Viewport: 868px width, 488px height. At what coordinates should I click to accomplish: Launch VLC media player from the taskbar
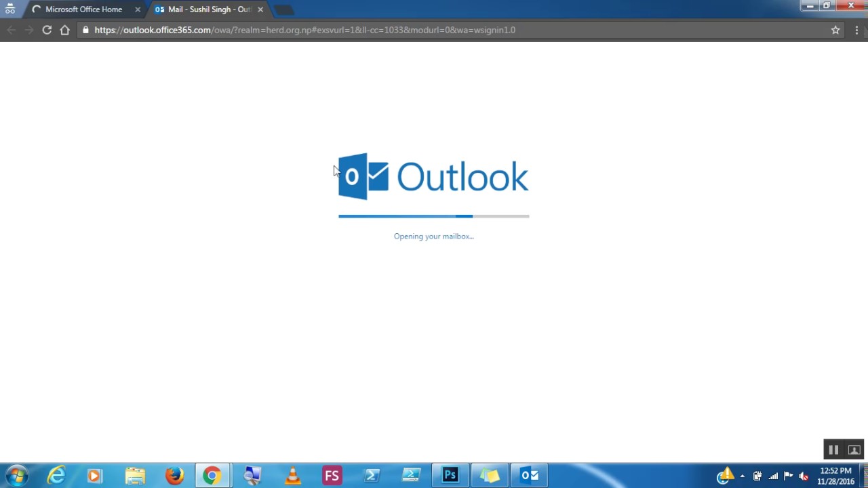tap(292, 476)
